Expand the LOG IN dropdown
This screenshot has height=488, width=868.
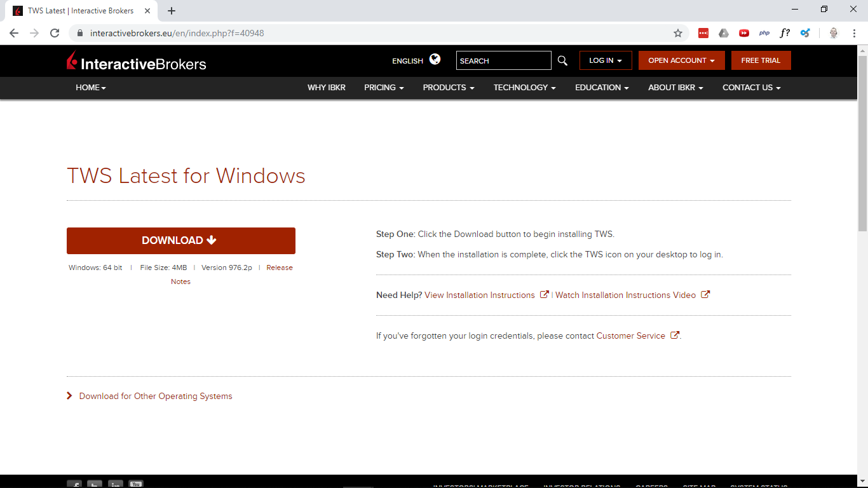click(x=606, y=60)
